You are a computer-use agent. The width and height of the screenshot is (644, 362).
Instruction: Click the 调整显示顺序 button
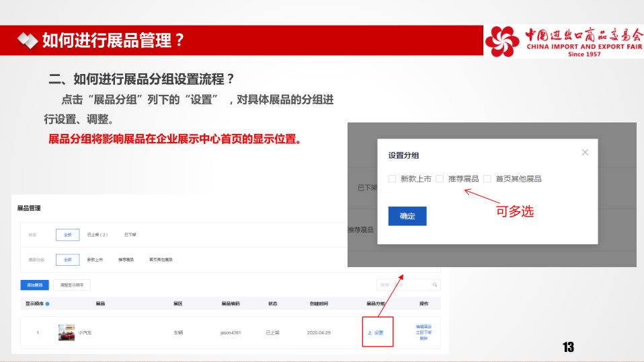tap(72, 285)
